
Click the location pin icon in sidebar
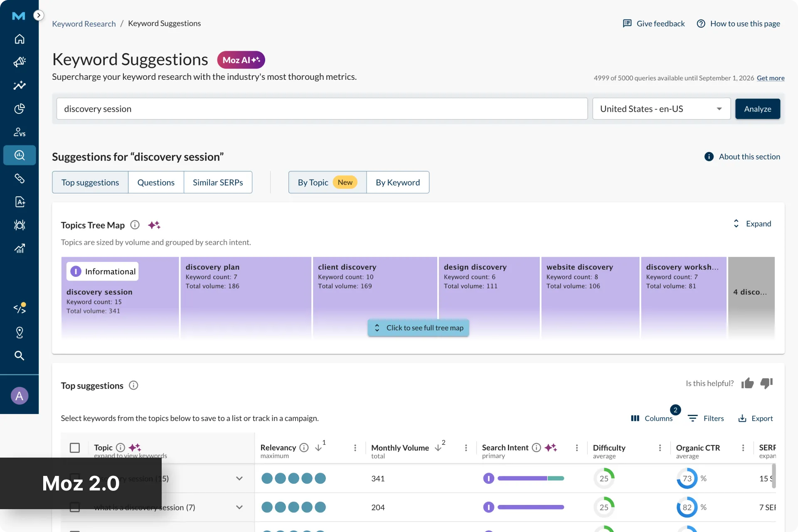coord(20,332)
